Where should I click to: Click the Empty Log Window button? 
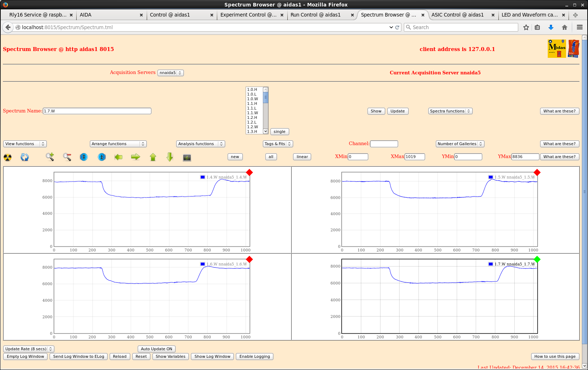click(26, 356)
